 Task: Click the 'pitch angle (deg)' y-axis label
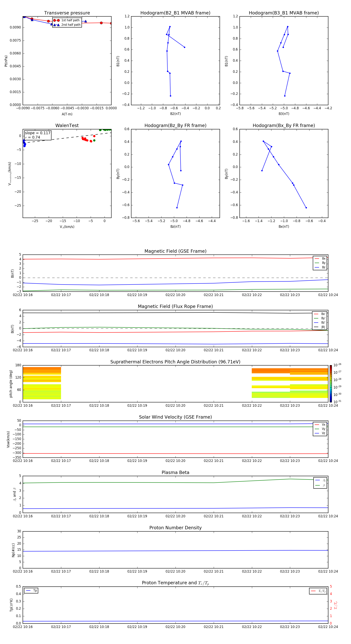pyautogui.click(x=11, y=384)
